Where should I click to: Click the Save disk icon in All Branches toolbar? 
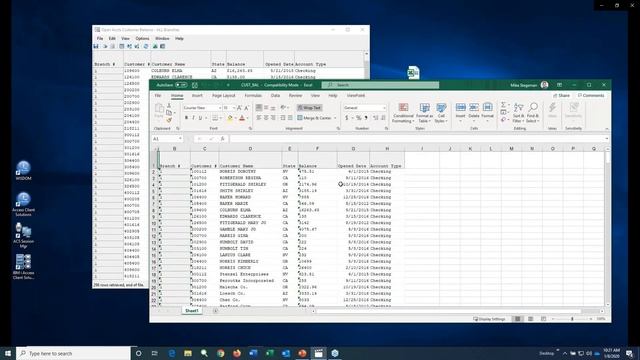click(96, 47)
